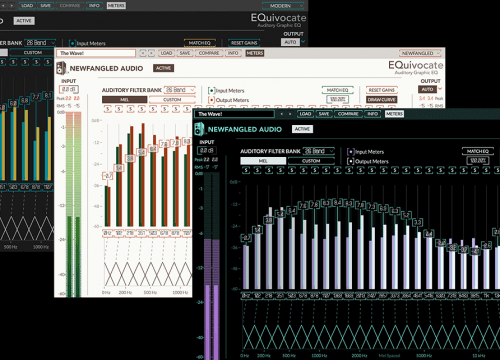Select the MEL filter bank tab in light window

(x=124, y=100)
